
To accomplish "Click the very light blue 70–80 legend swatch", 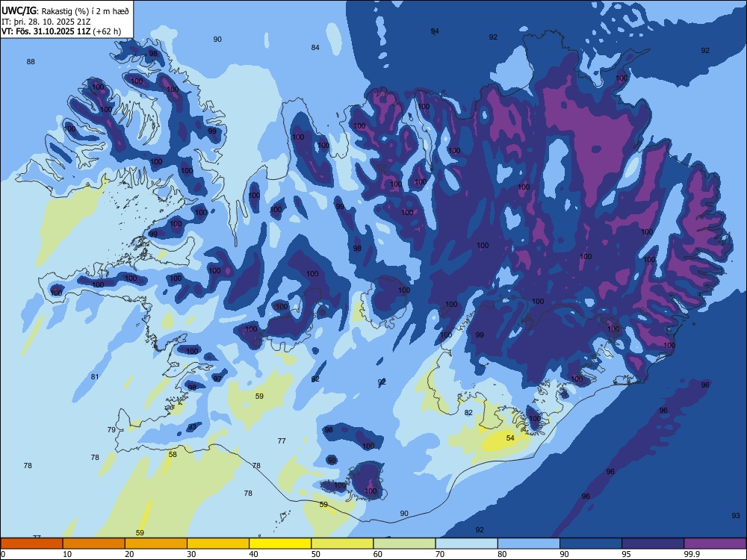I will 466,544.
